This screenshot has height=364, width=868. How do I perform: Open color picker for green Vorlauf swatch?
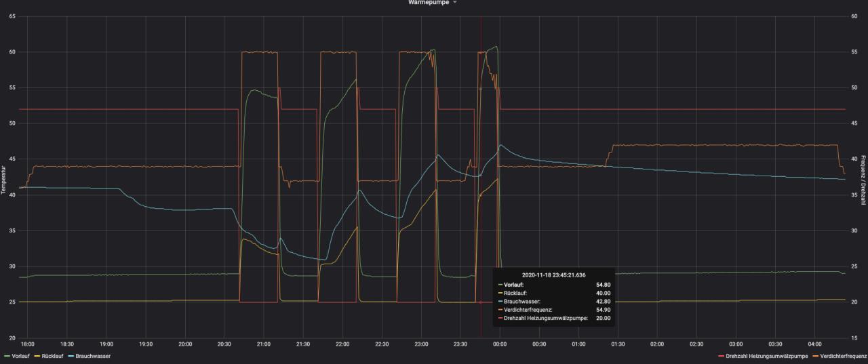(x=7, y=356)
